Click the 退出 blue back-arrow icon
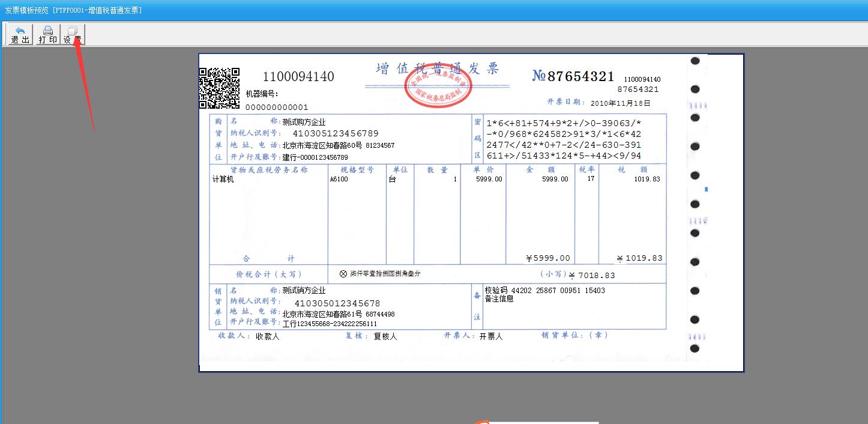 (x=18, y=34)
